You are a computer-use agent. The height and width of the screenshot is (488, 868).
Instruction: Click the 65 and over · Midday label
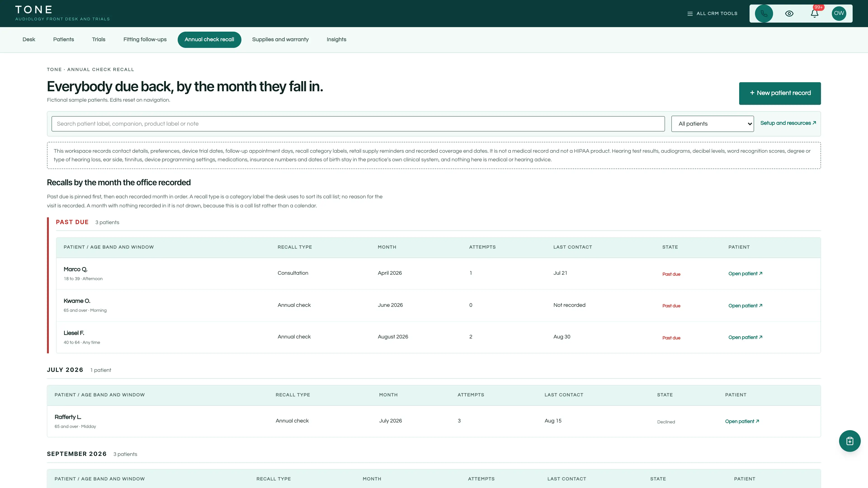click(x=75, y=426)
